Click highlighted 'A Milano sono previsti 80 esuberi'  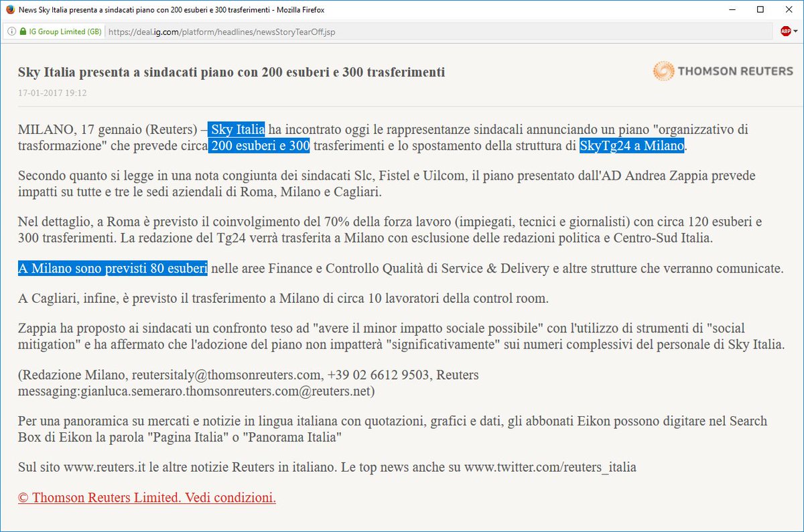click(x=113, y=269)
